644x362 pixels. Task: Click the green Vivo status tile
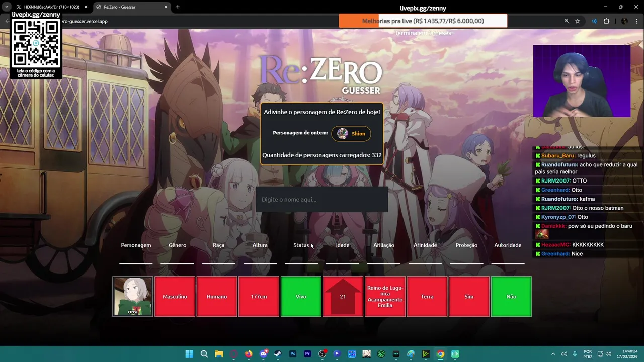point(301,297)
